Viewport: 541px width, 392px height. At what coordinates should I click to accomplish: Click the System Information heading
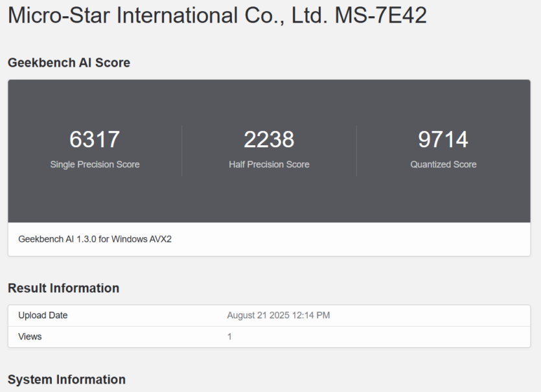(67, 380)
